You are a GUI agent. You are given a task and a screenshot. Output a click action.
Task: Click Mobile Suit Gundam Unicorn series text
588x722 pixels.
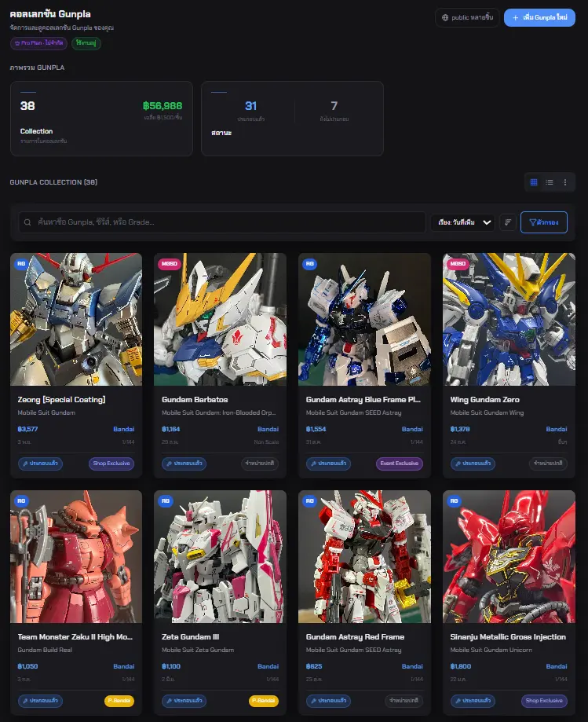coord(491,650)
